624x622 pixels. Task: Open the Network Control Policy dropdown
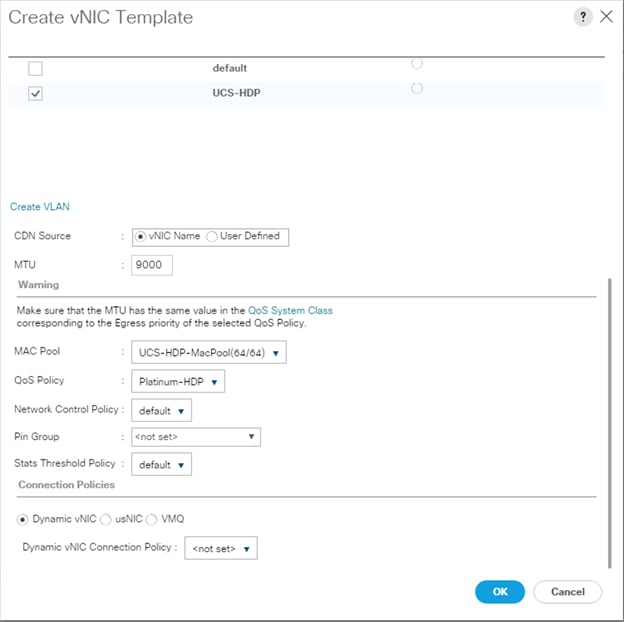[162, 410]
